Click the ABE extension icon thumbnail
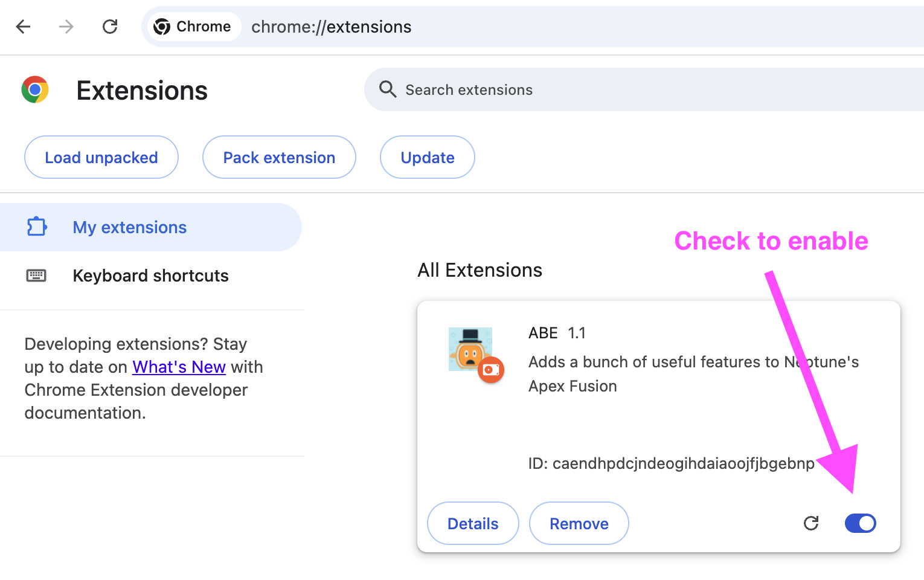Screen dimensions: 924x580 (x=470, y=349)
